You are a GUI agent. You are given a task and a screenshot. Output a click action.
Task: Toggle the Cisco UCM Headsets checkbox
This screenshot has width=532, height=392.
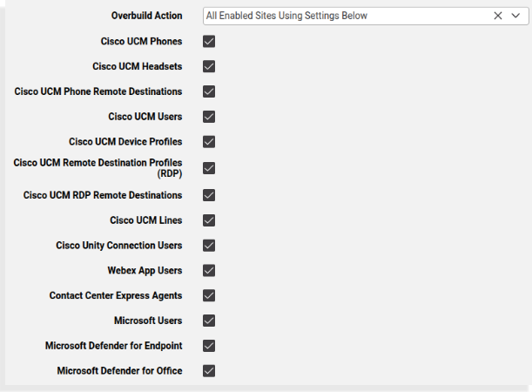[x=209, y=66]
